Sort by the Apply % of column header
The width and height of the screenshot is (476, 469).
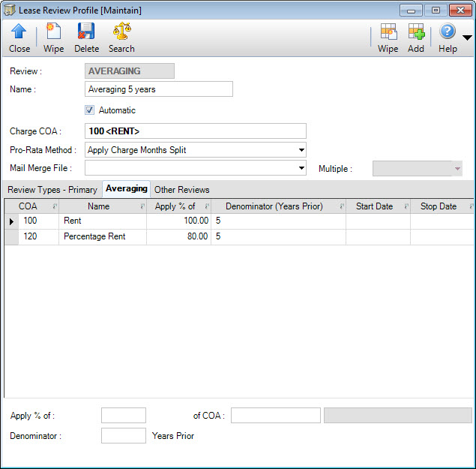click(x=179, y=206)
